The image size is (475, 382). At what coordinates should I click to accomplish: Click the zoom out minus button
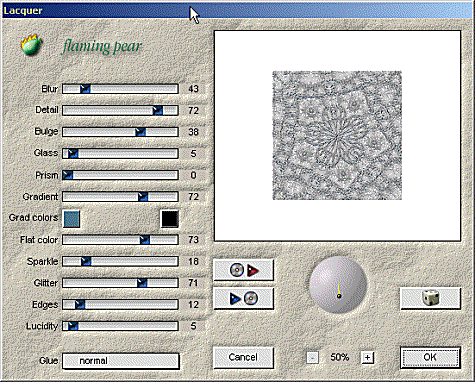(x=312, y=358)
